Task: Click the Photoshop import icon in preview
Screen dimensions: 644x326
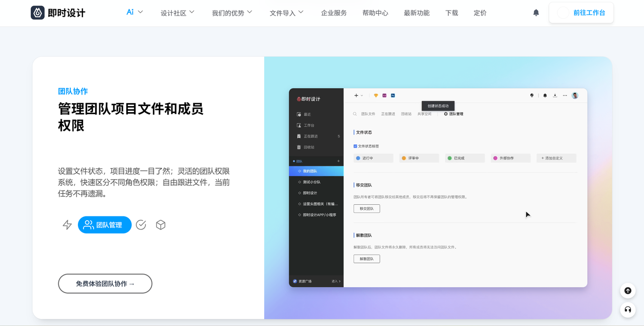Action: pyautogui.click(x=393, y=95)
